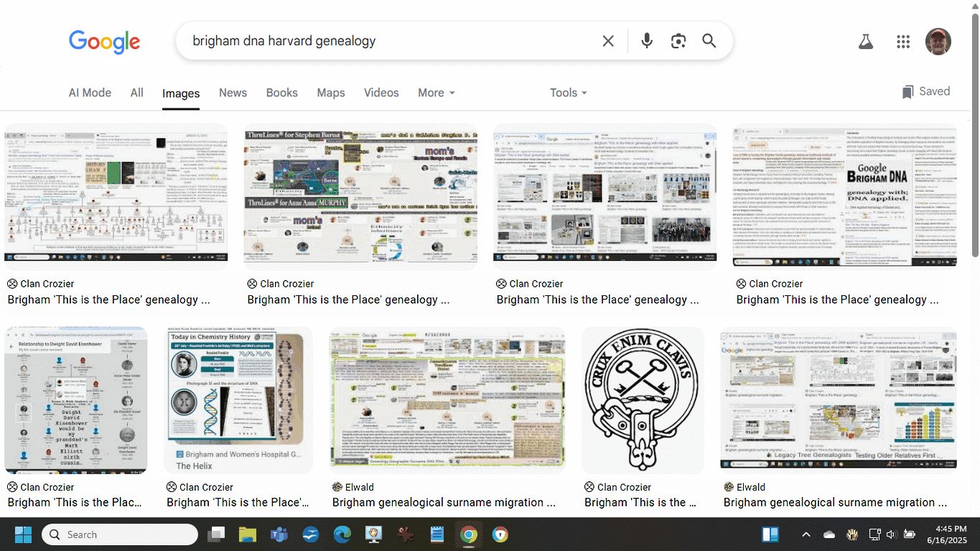Expand the Tools dropdown

point(568,93)
